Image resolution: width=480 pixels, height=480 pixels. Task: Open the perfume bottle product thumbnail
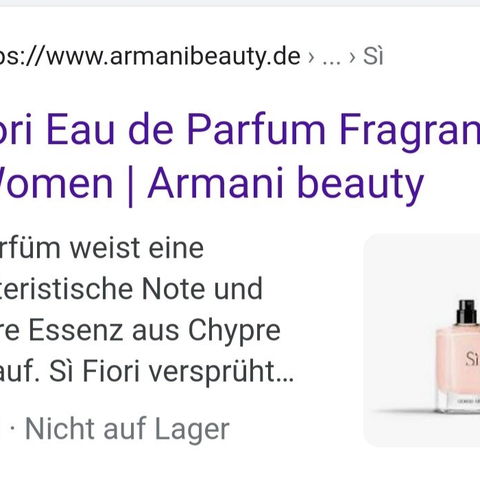tap(422, 340)
